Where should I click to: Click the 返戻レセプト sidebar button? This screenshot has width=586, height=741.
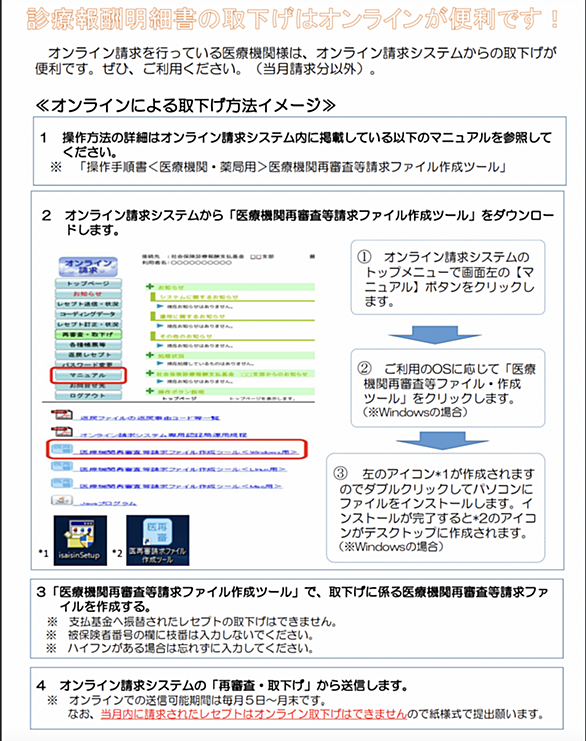pos(88,355)
